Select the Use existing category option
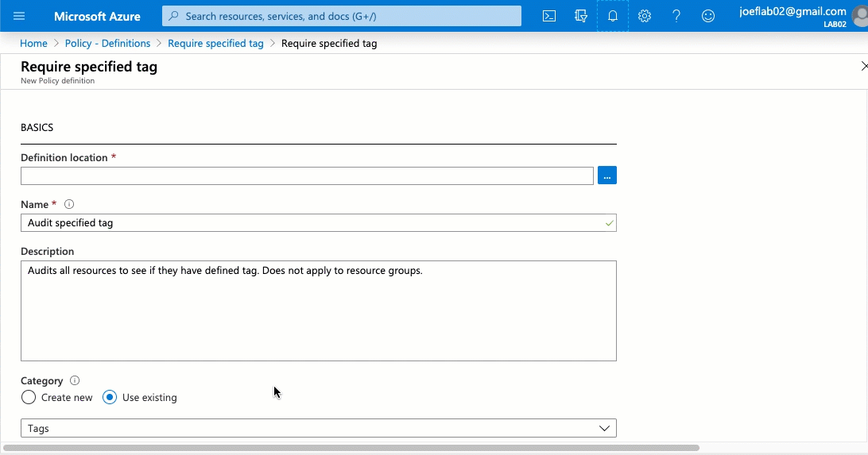Viewport: 868px width, 455px height. pos(110,397)
